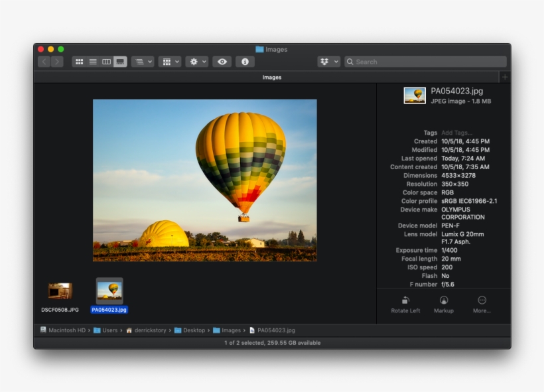Expand the group-by grid dropdown
The image size is (544, 392).
click(170, 62)
